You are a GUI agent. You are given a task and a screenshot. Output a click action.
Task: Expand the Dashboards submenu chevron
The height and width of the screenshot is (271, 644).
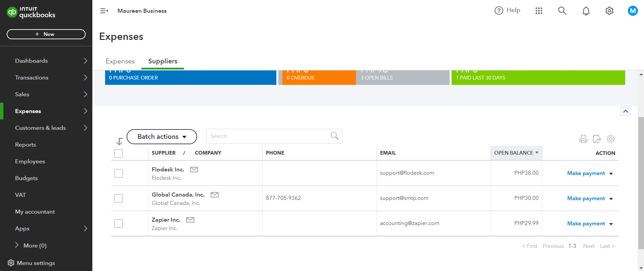pos(85,61)
